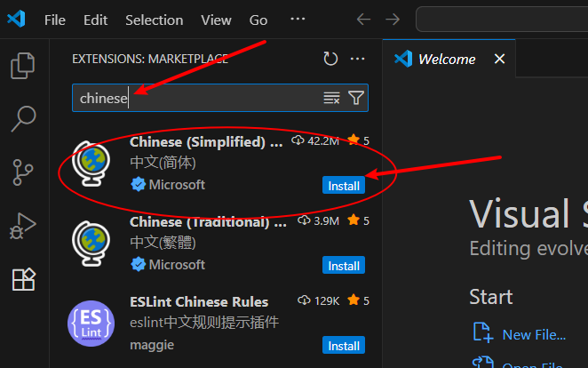Open the Extensions view icon
The width and height of the screenshot is (588, 368).
[24, 279]
